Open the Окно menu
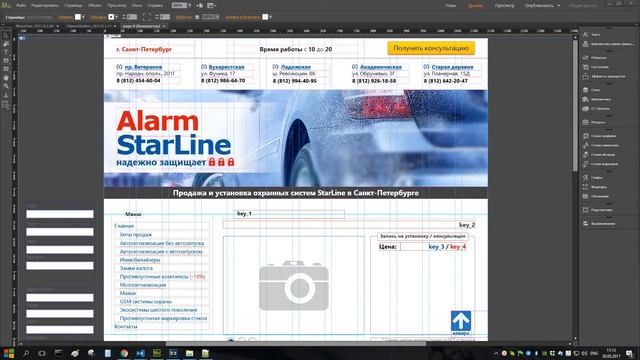Viewport: 640px width, 360px height. pos(137,6)
